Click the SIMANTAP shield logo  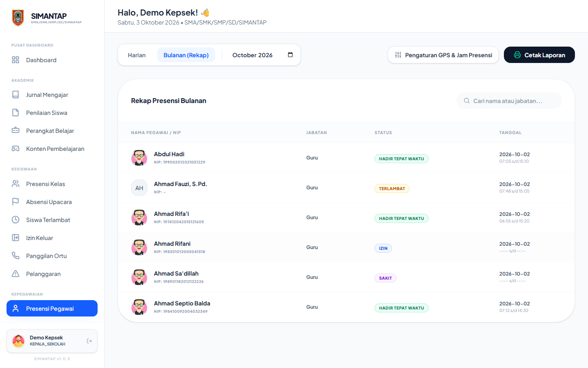tap(18, 18)
